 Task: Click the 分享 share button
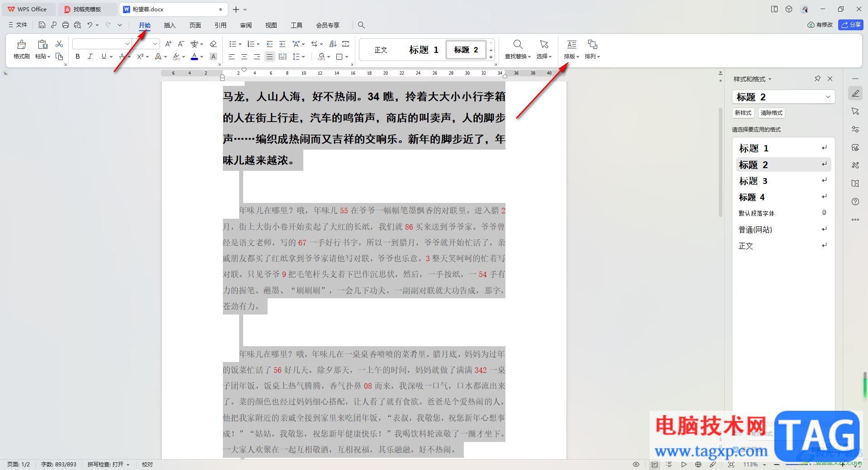pos(851,25)
